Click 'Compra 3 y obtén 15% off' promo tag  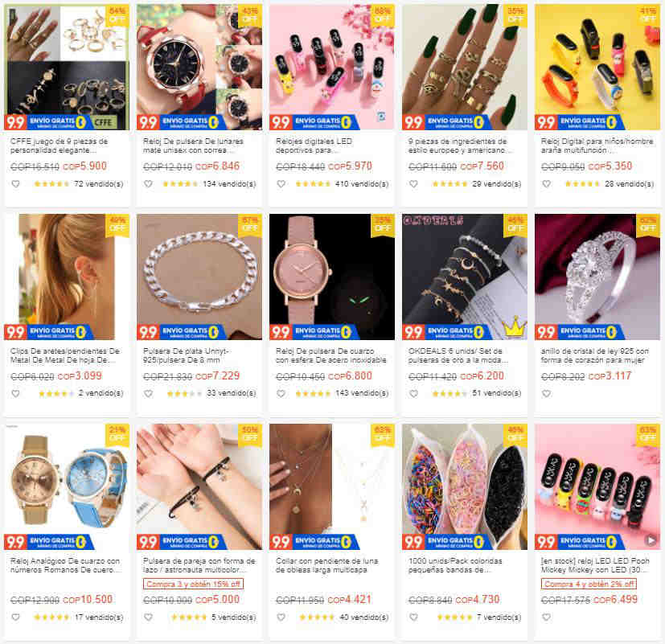coord(194,584)
